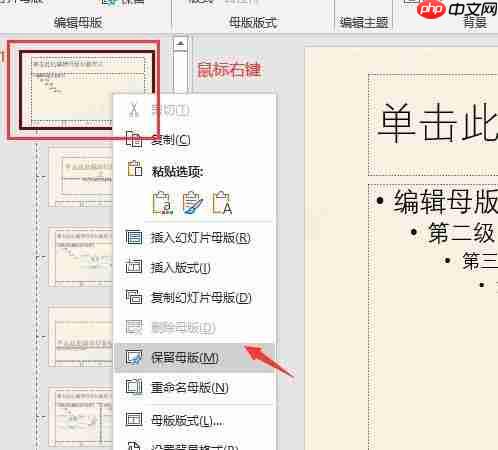
Task: Click the 第二级 bullet text
Action: (461, 232)
